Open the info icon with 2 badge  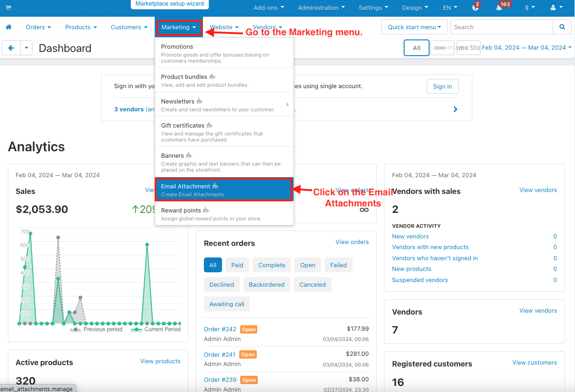pyautogui.click(x=475, y=8)
